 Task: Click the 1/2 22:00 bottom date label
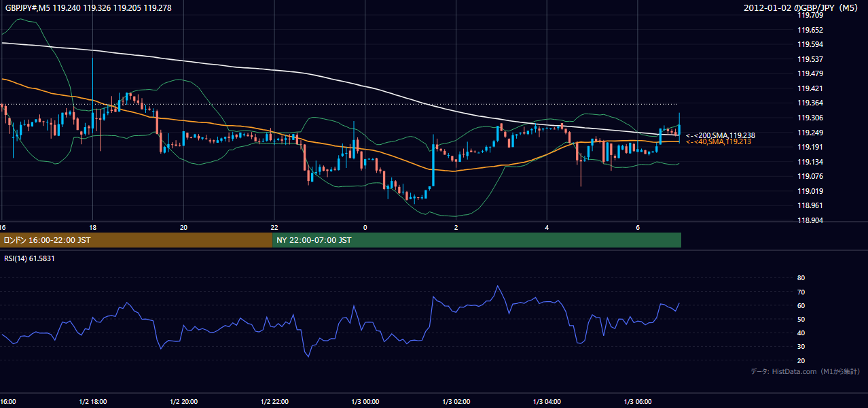274,401
